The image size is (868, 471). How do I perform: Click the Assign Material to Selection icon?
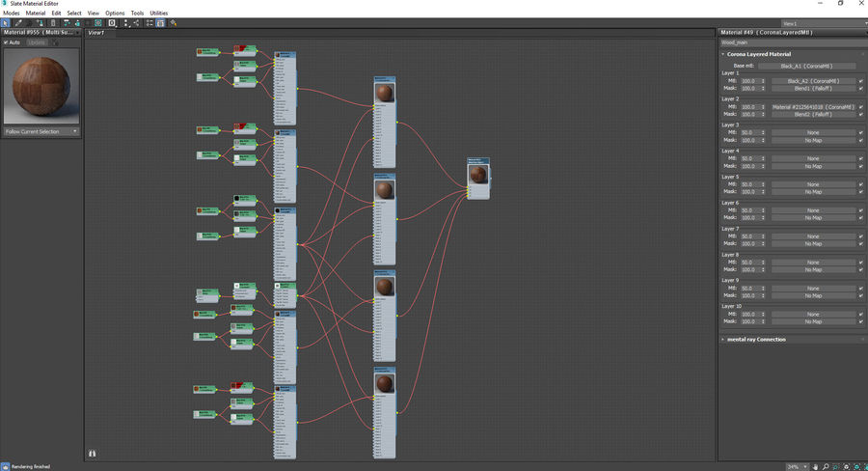pyautogui.click(x=40, y=23)
